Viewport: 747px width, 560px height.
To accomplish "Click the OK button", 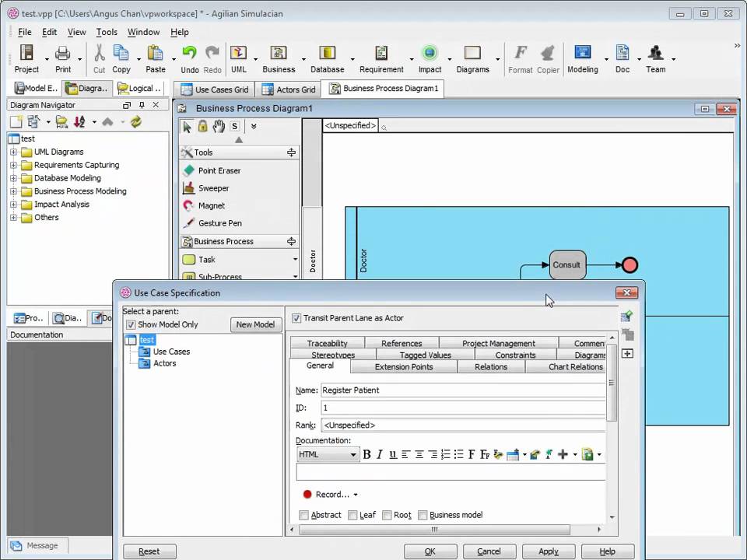I will point(430,551).
